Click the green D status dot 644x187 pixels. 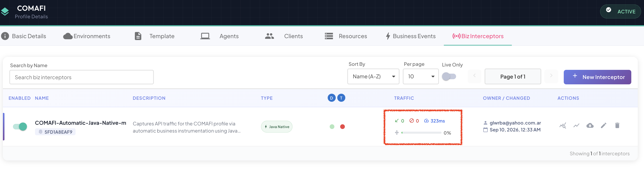pos(332,127)
